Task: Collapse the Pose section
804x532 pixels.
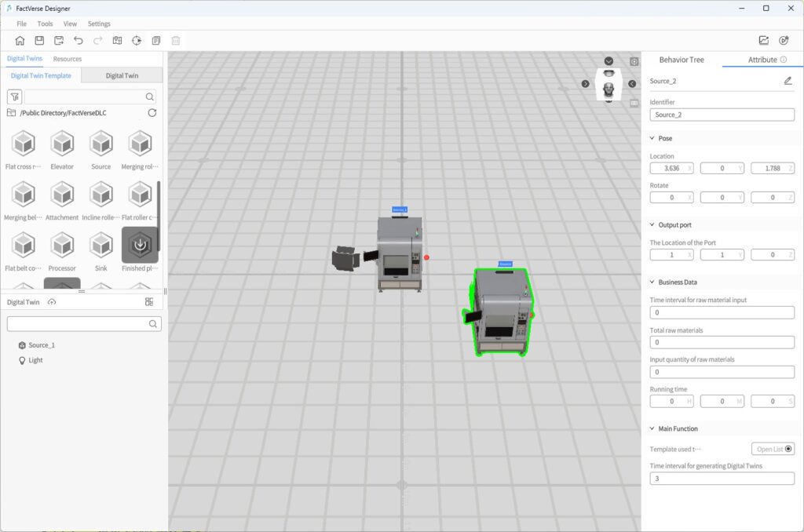Action: (652, 138)
